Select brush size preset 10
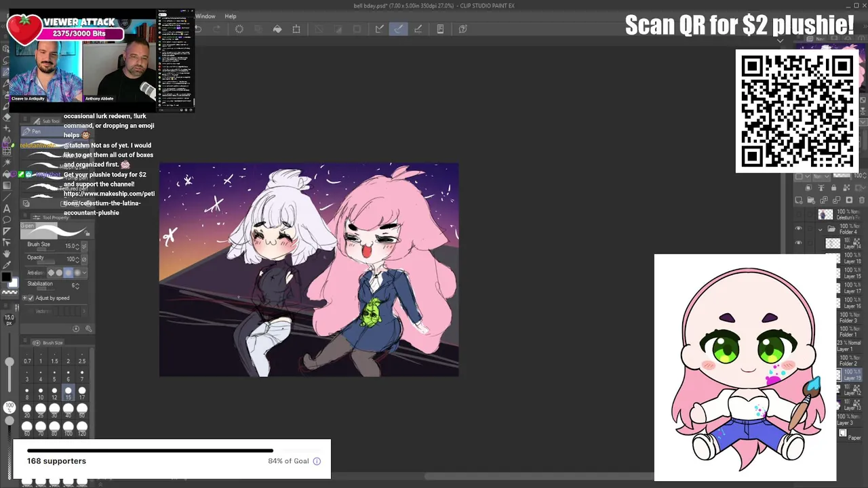868x488 pixels. tap(41, 393)
